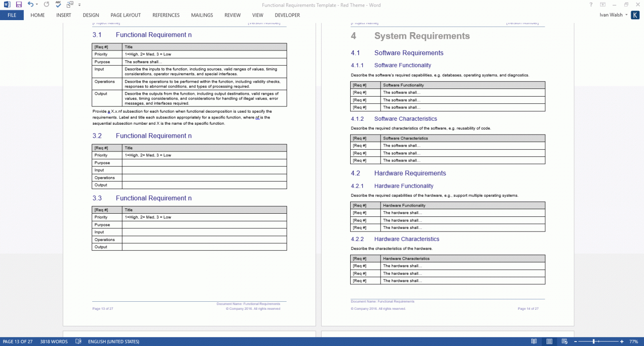Open the REFERENCES ribbon tab
The width and height of the screenshot is (644, 346).
coord(166,15)
